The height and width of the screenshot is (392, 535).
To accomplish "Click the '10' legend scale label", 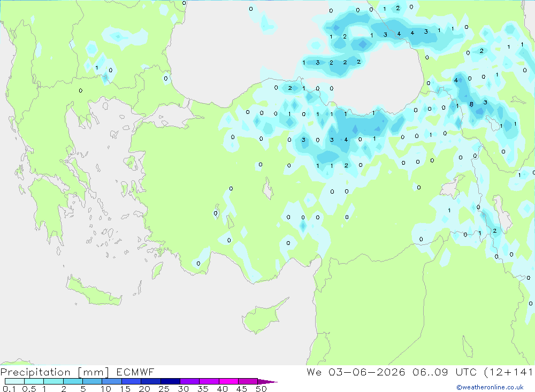I will [x=106, y=389].
